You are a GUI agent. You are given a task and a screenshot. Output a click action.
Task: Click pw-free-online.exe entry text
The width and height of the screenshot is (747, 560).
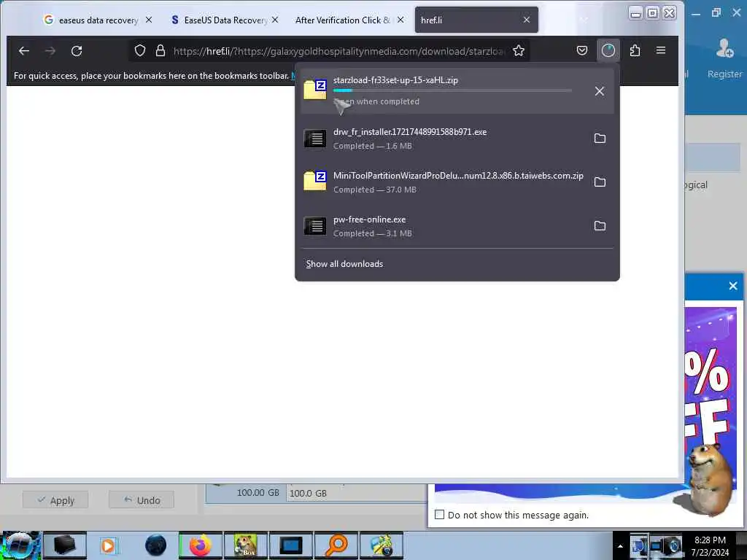[x=369, y=219]
